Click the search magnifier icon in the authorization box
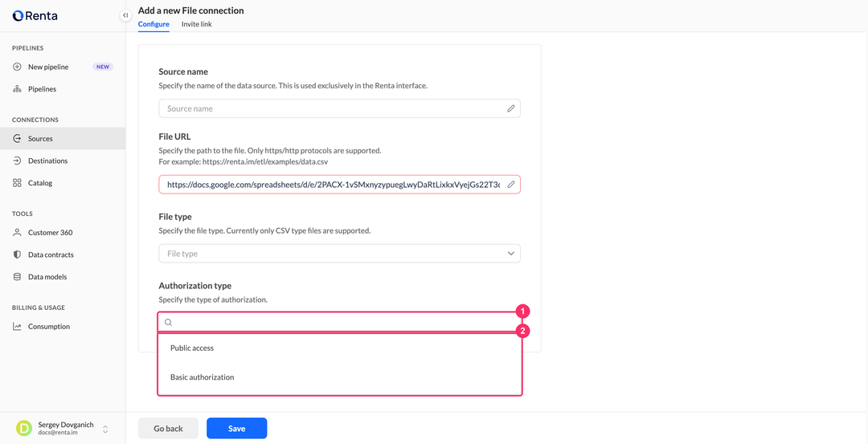Screen dimensions: 868x444 click(168, 322)
